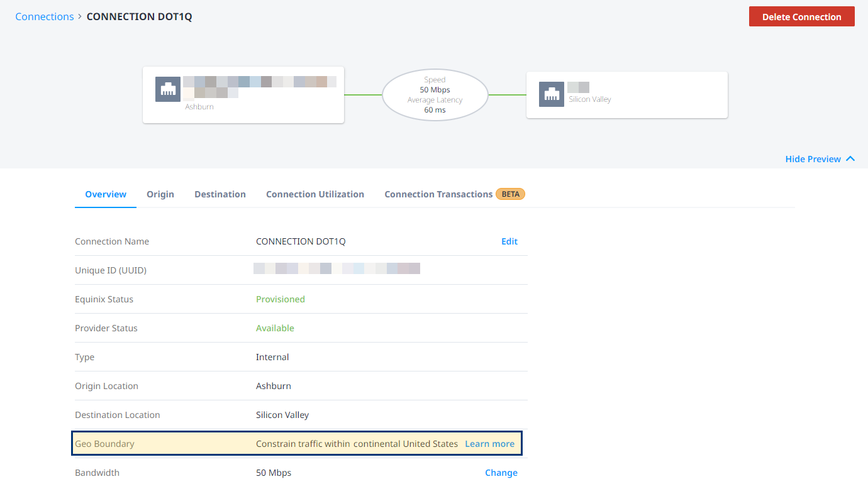Select the blurred Unique ID value
The height and width of the screenshot is (484, 868).
pos(337,269)
